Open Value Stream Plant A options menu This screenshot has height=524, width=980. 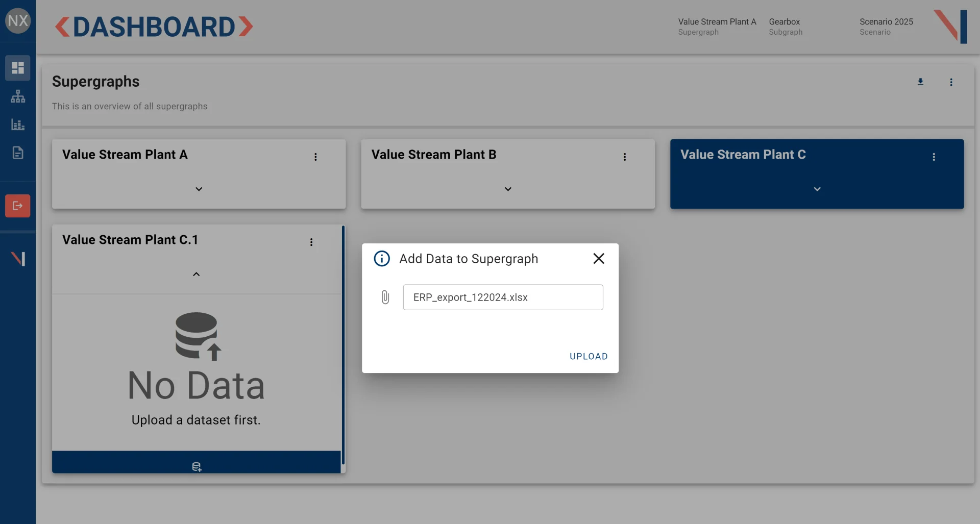tap(315, 157)
